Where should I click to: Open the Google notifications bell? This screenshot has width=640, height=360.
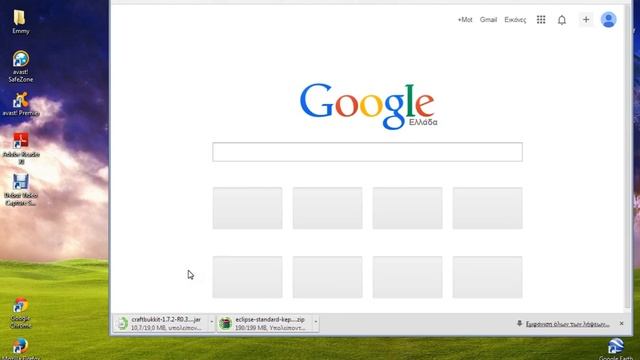[x=562, y=20]
